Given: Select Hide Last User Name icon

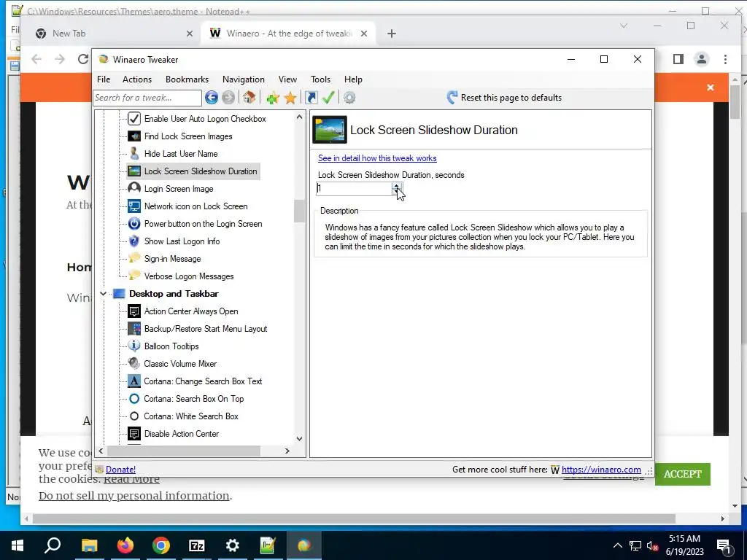Looking at the screenshot, I should coord(134,154).
